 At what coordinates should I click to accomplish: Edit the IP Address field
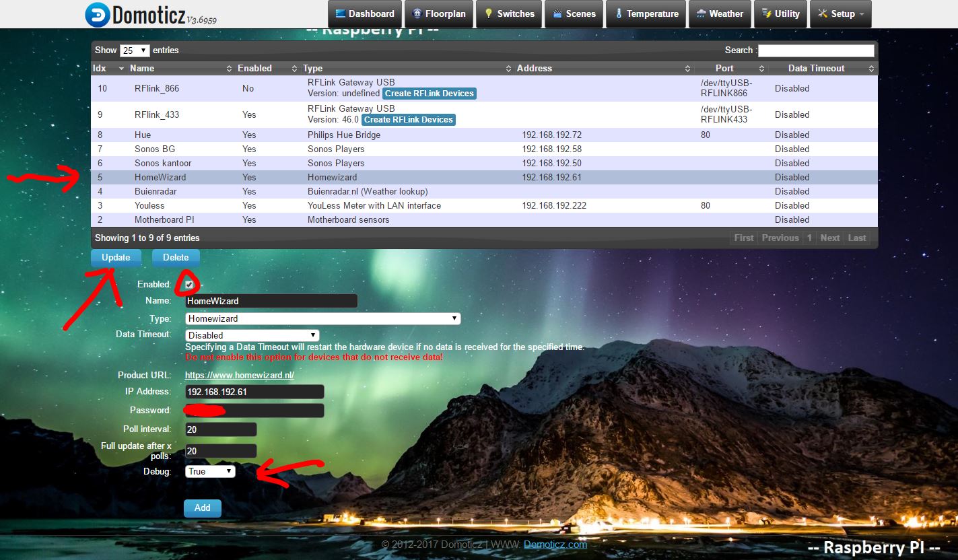pyautogui.click(x=254, y=392)
